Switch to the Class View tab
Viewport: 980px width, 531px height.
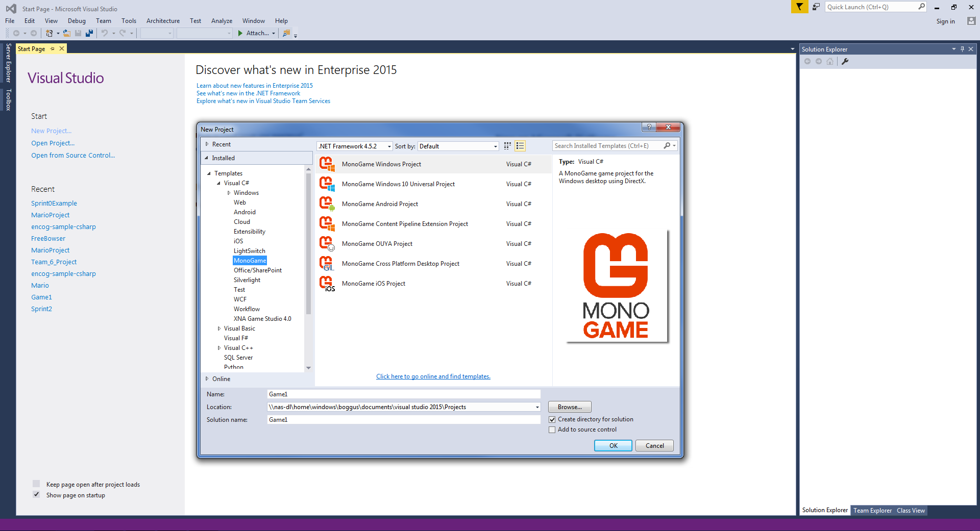pyautogui.click(x=911, y=510)
